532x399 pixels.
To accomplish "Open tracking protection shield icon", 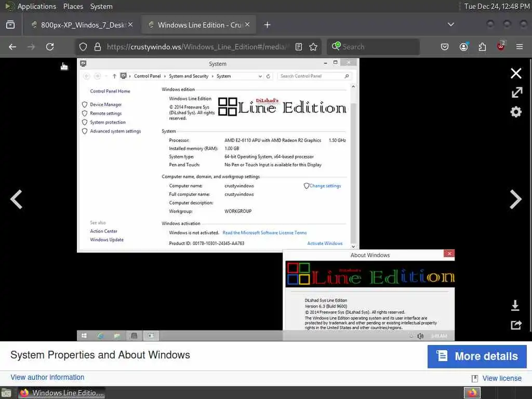I will pyautogui.click(x=83, y=47).
